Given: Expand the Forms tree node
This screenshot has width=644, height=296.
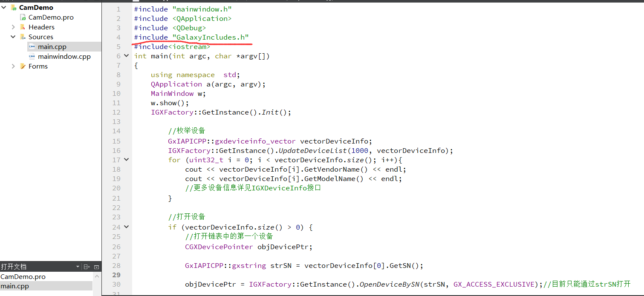Looking at the screenshot, I should point(13,66).
